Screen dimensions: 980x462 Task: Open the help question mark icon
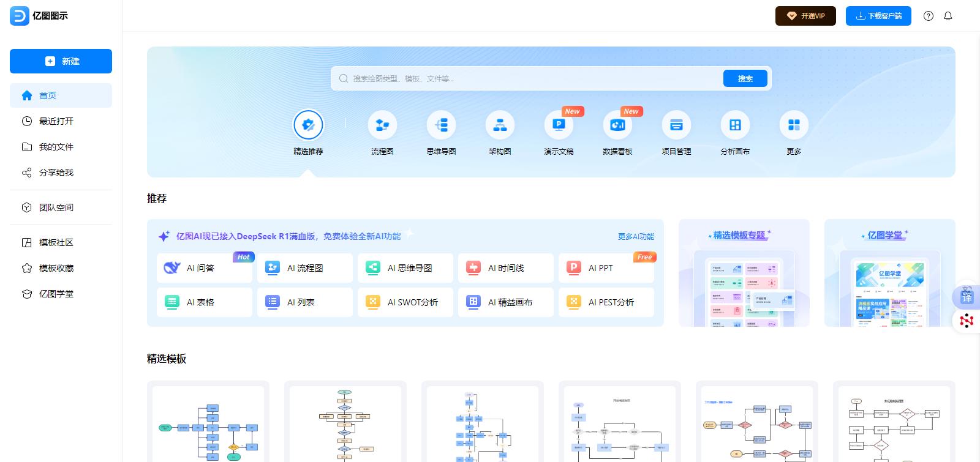[x=929, y=16]
